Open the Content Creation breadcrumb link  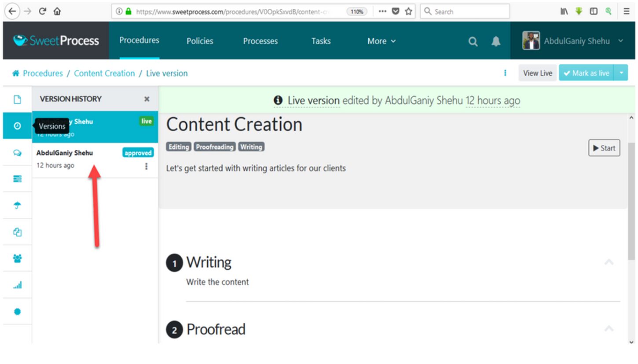(x=104, y=73)
